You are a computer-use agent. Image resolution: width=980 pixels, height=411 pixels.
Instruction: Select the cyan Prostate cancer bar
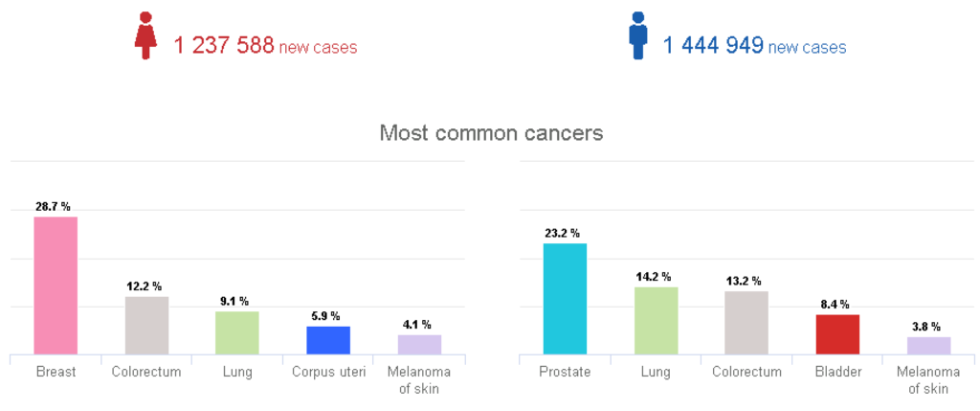pyautogui.click(x=565, y=299)
